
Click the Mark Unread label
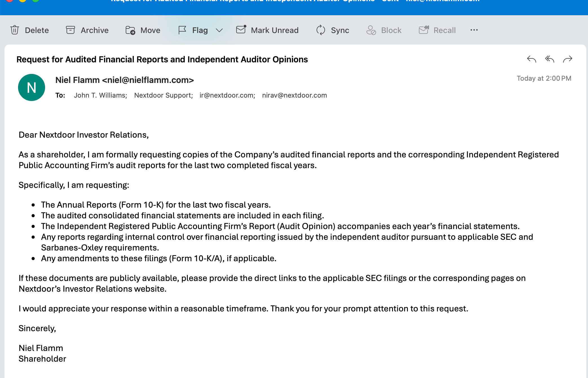[275, 30]
